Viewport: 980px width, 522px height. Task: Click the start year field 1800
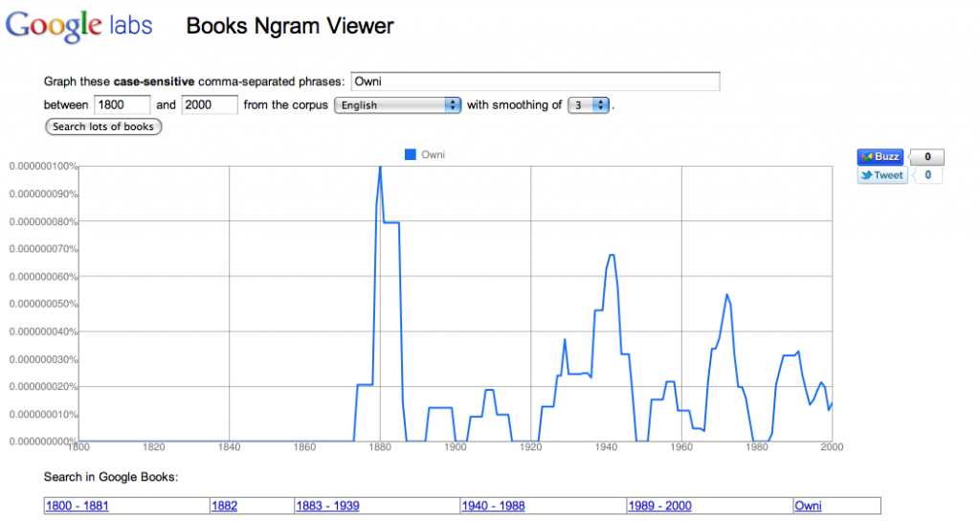(122, 104)
